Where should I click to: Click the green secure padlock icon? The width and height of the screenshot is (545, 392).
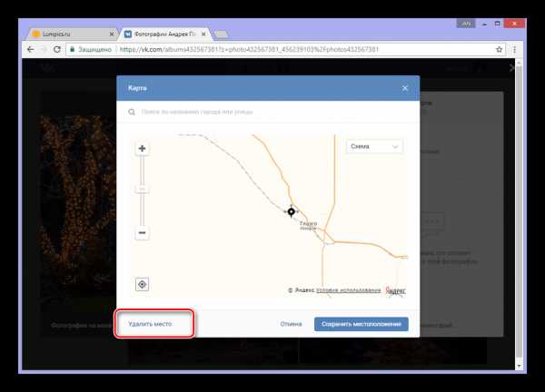pyautogui.click(x=72, y=49)
